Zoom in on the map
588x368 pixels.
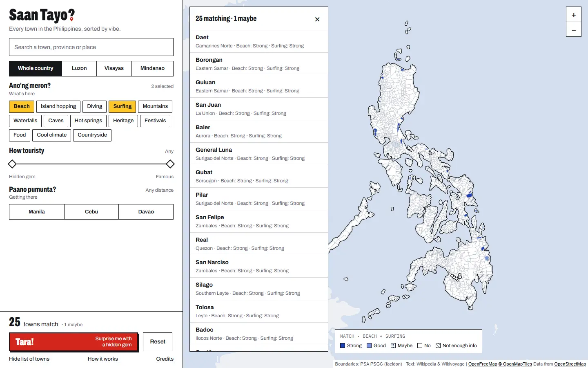573,15
